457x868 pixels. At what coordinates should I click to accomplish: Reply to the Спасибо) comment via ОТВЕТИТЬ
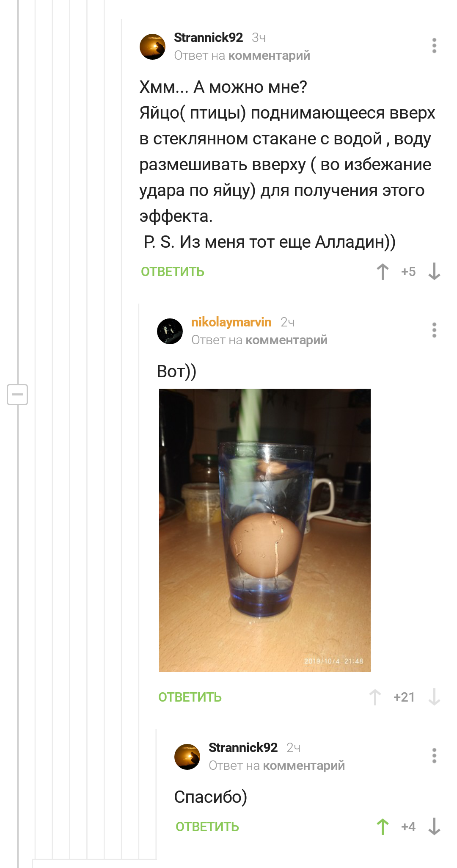tap(207, 827)
